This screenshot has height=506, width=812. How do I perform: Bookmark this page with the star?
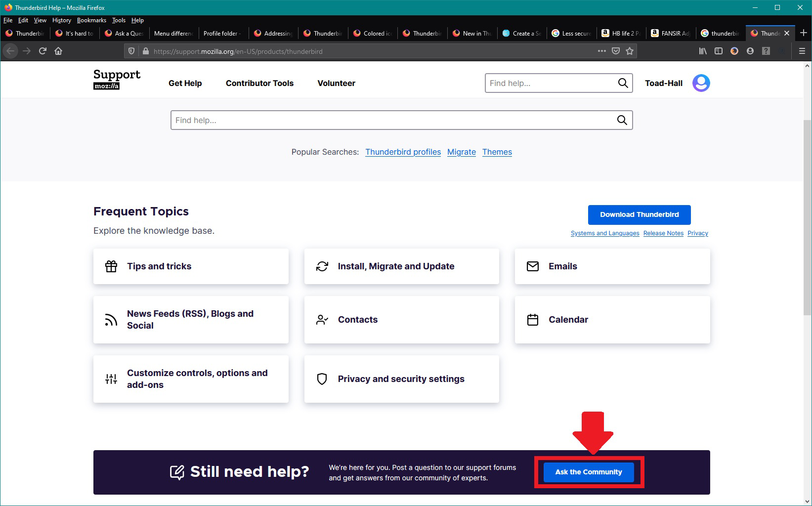(630, 51)
